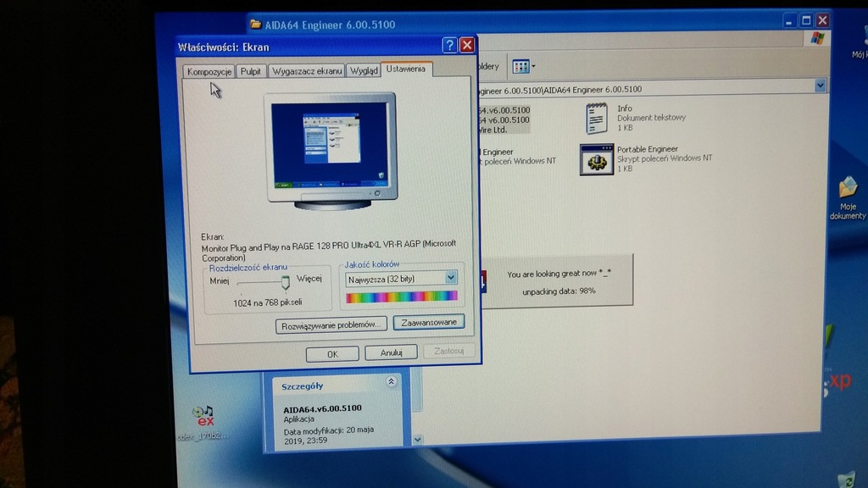This screenshot has height=488, width=868.
Task: Click the sidebar scroll down arrow
Action: 417,440
